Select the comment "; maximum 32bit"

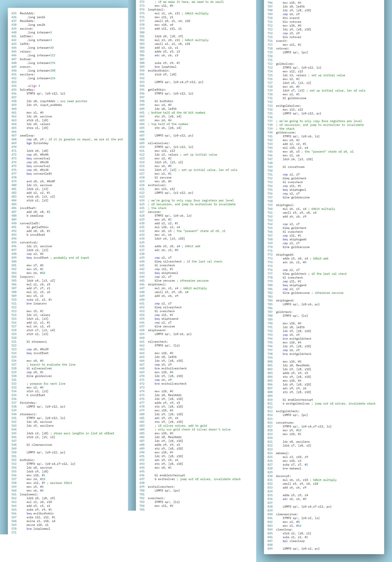[59, 483]
